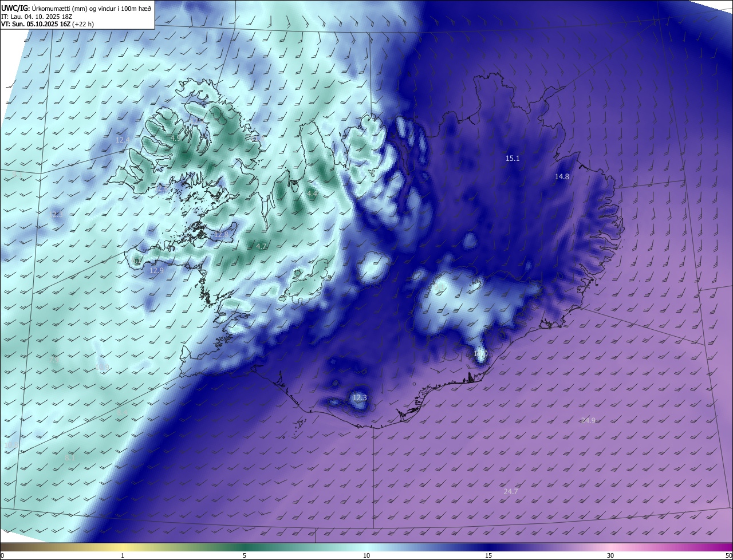
Task: Select the 24.9 value label over the sea
Action: click(588, 421)
